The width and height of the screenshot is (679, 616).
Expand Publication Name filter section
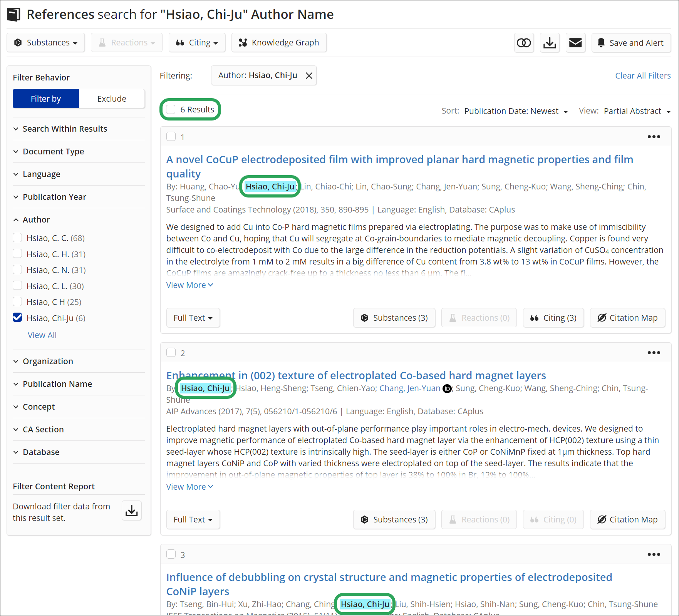(79, 384)
